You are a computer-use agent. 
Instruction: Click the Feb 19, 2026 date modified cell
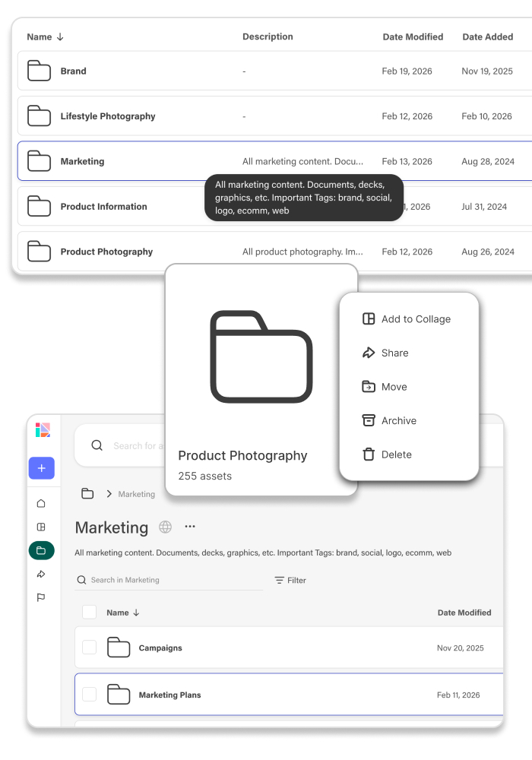click(407, 71)
